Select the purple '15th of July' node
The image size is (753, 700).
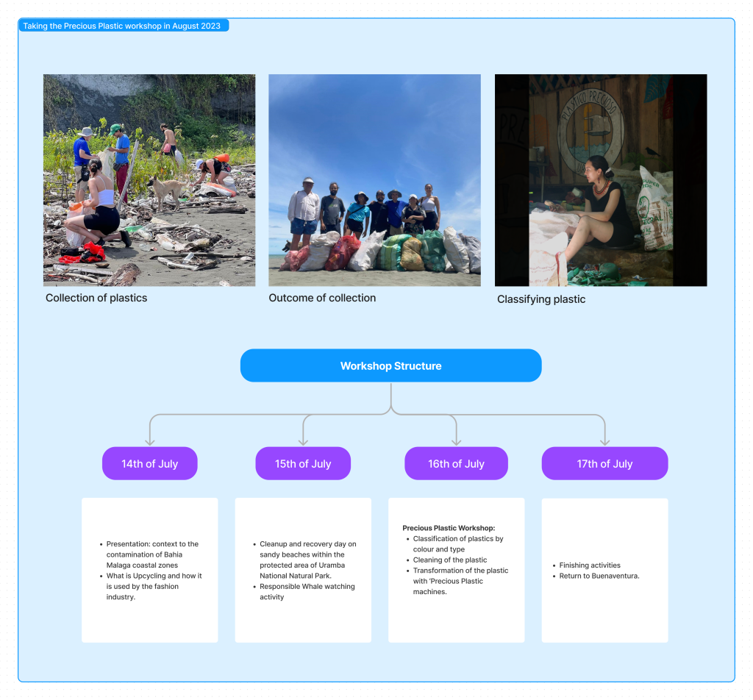tap(303, 464)
